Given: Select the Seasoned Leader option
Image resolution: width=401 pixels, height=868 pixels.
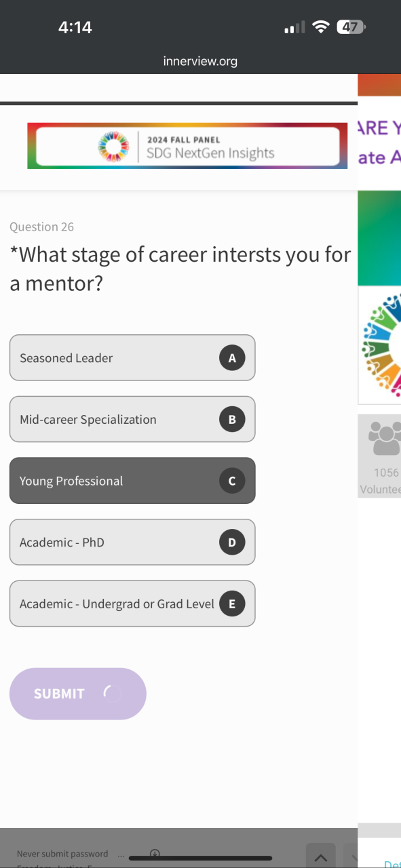Looking at the screenshot, I should [132, 357].
